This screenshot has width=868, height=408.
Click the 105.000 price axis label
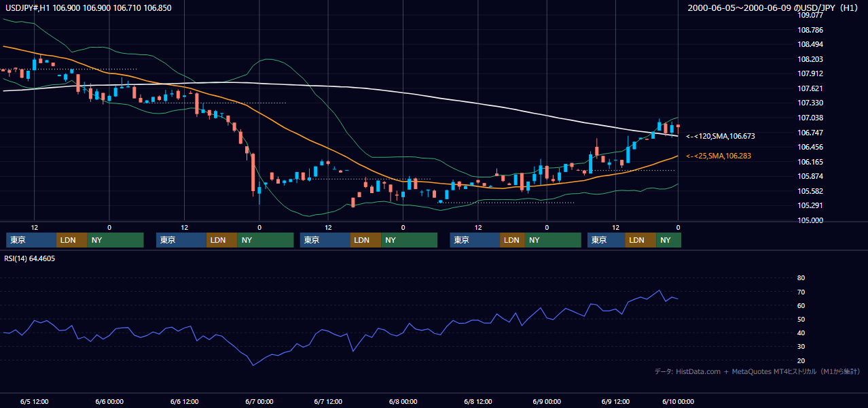(x=810, y=220)
